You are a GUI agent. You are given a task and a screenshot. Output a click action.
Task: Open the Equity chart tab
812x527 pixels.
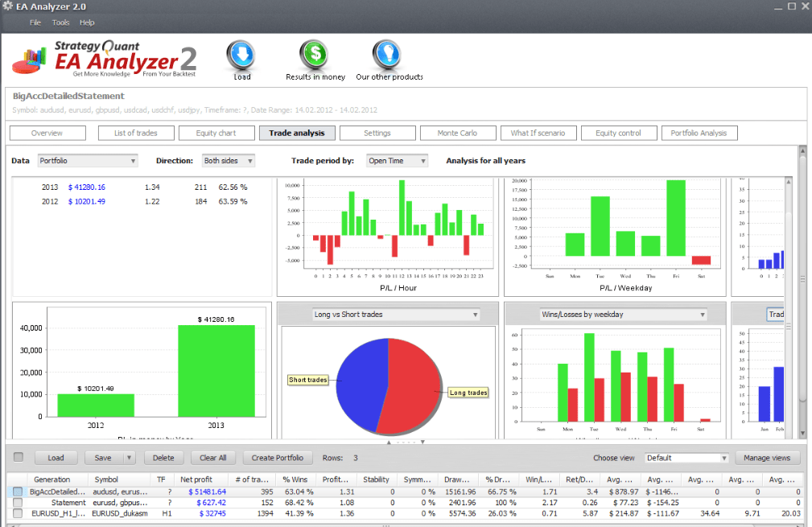(x=216, y=133)
